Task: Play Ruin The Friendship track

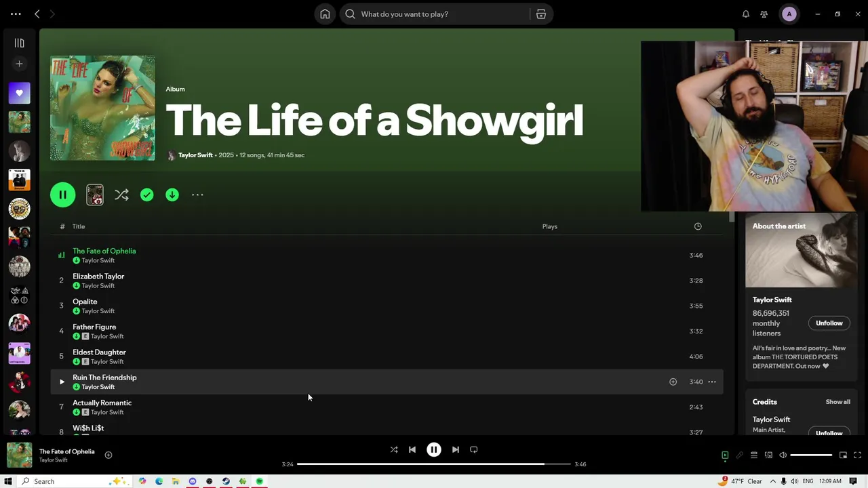Action: pos(62,382)
